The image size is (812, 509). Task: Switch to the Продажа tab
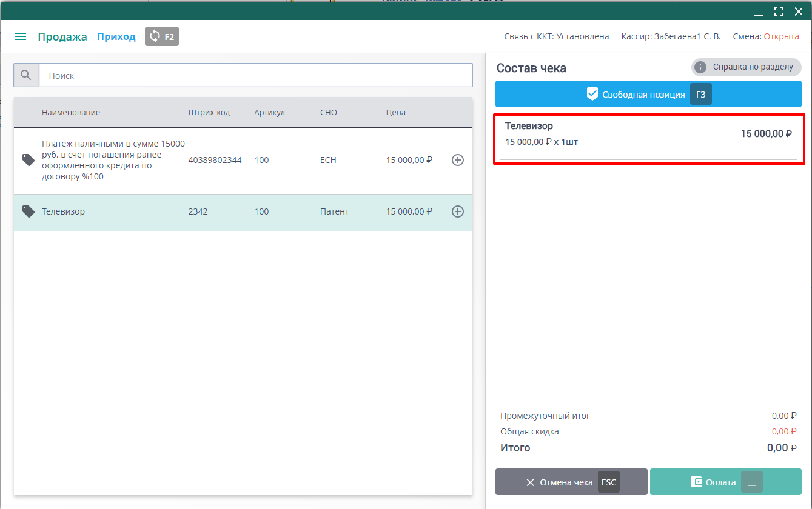(x=62, y=36)
